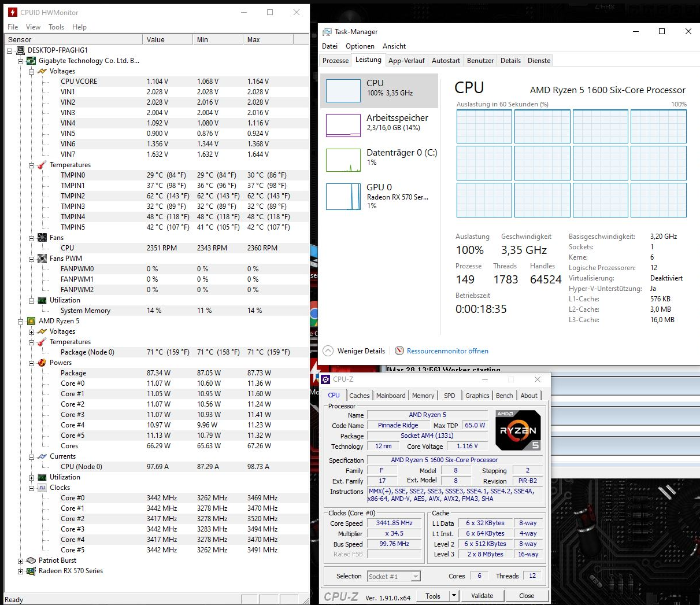Select the Arbeitsspeicher memory thumbnail

pyautogui.click(x=343, y=126)
